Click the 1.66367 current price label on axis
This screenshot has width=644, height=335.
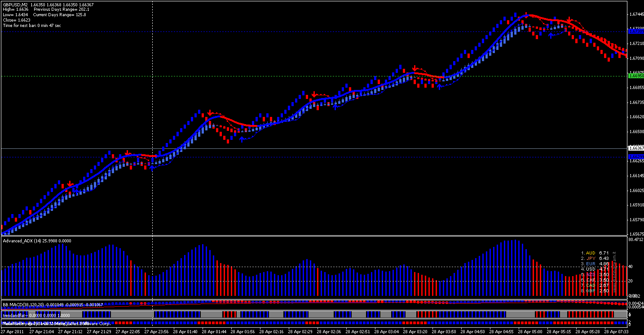pyautogui.click(x=635, y=148)
